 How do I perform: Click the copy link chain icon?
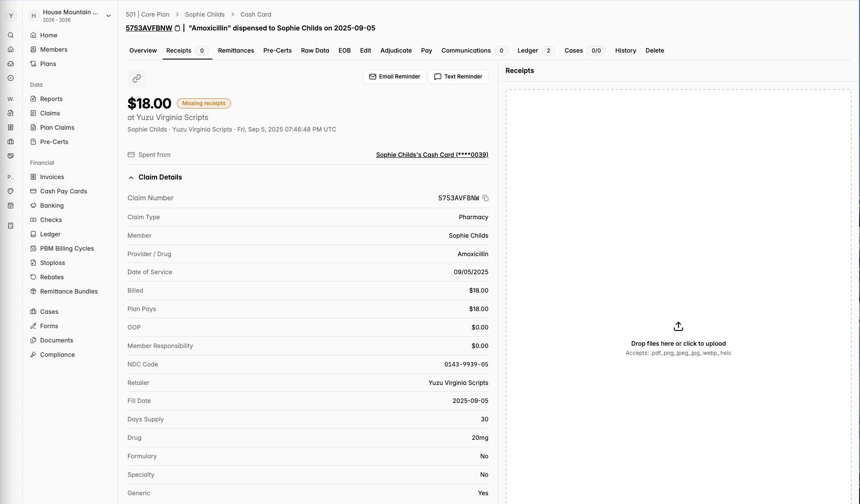(x=137, y=78)
